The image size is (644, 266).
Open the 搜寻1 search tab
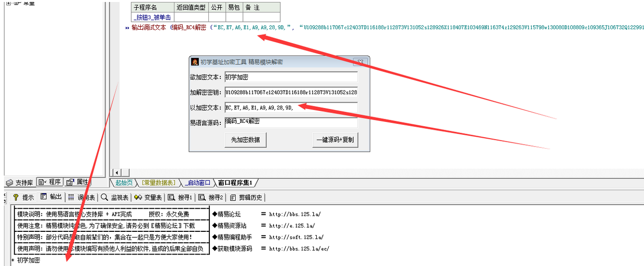[181, 197]
